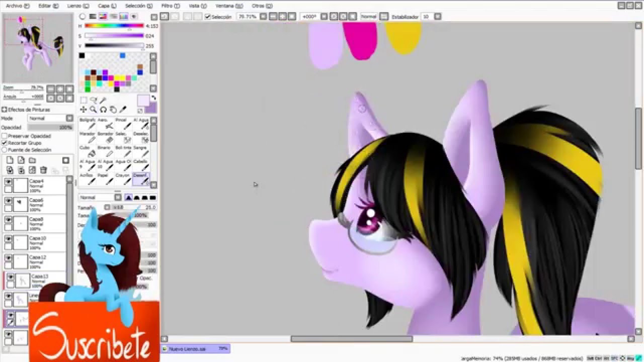
Task: Hide the Capa4 layer
Action: (8, 182)
